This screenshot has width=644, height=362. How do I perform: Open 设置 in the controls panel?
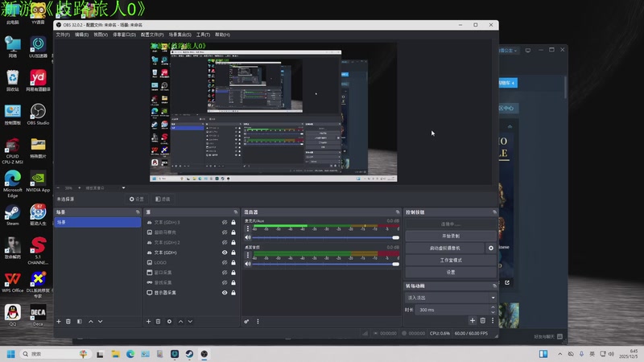[451, 272]
